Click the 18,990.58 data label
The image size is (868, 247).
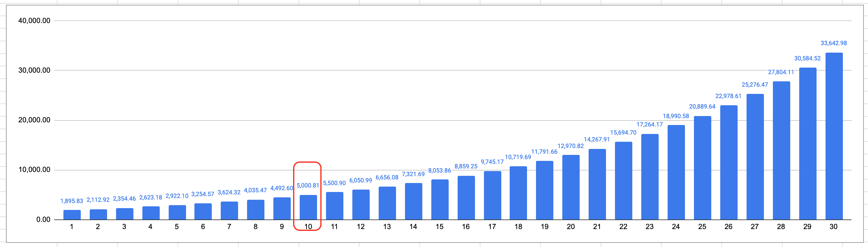pos(676,116)
